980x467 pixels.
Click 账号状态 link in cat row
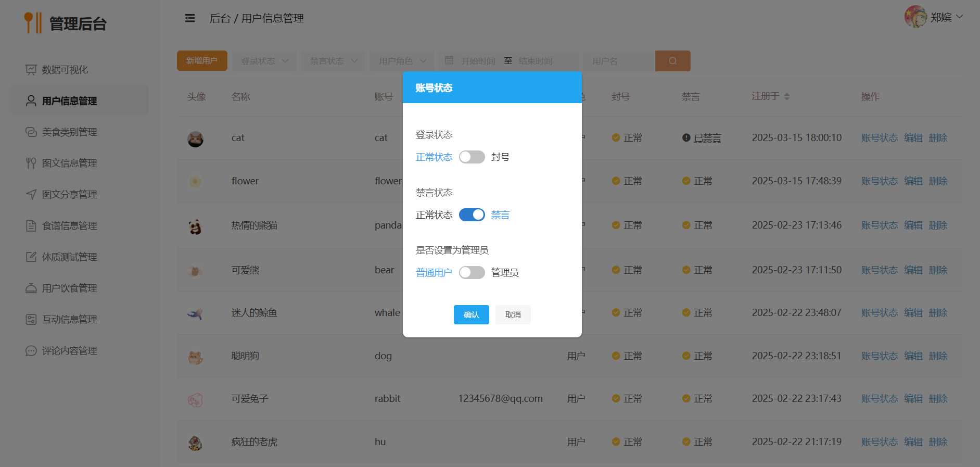click(x=880, y=138)
